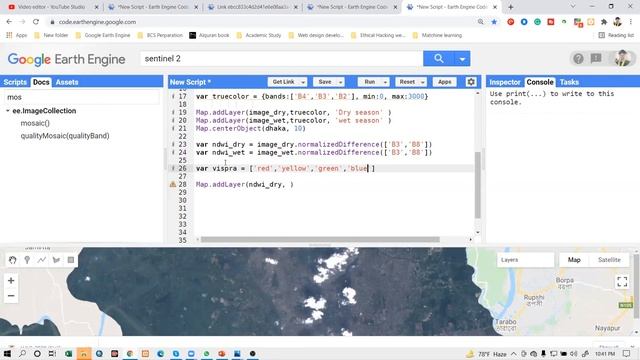Switch map to Map view
Image resolution: width=640 pixels, height=360 pixels.
coord(574,260)
